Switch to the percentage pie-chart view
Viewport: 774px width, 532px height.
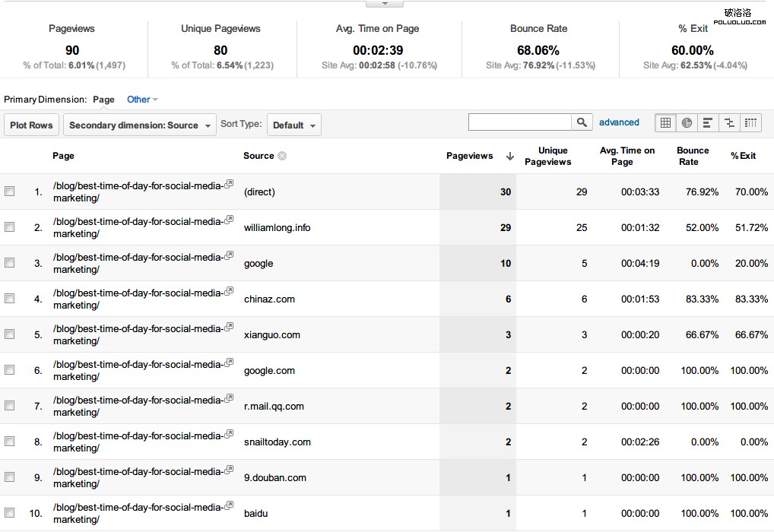(687, 122)
